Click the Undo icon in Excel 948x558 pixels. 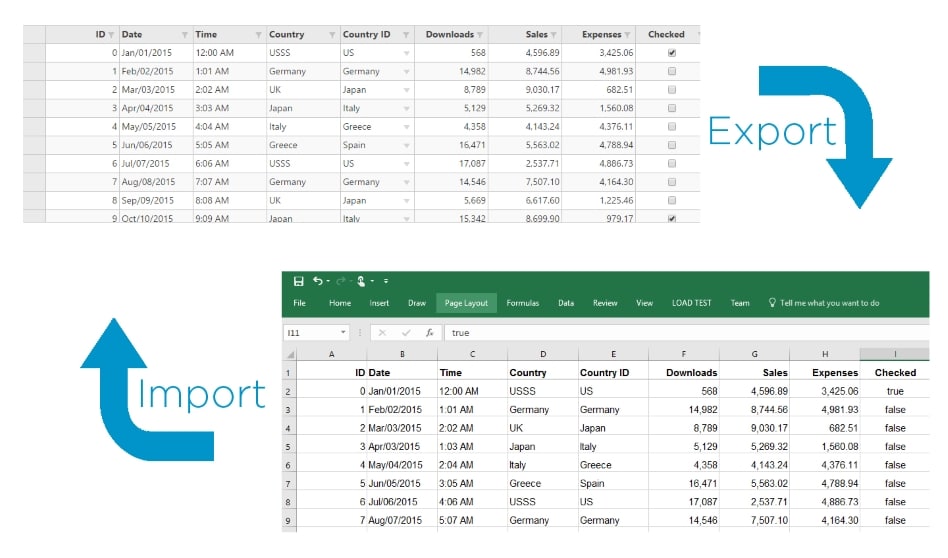(317, 281)
